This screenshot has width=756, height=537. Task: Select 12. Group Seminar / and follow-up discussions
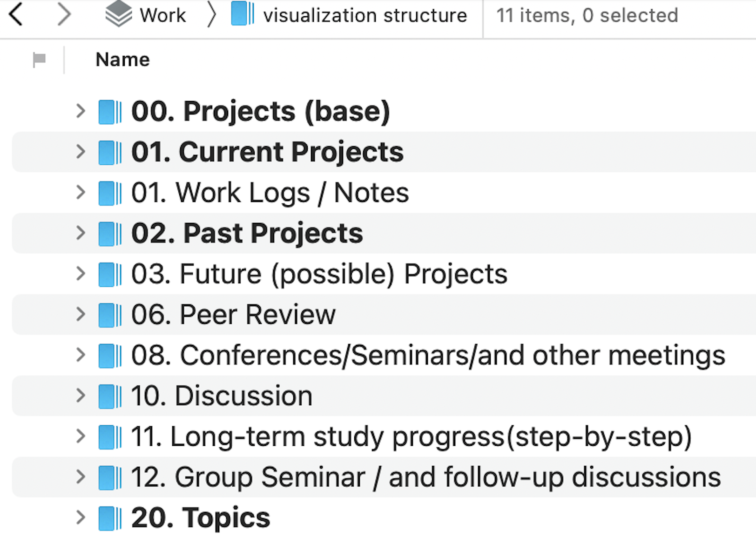425,477
